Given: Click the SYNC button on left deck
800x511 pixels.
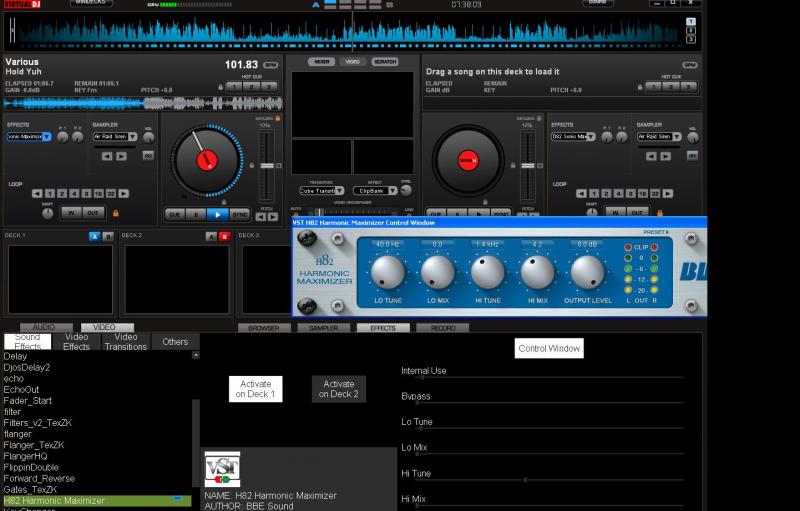Looking at the screenshot, I should coord(240,214).
